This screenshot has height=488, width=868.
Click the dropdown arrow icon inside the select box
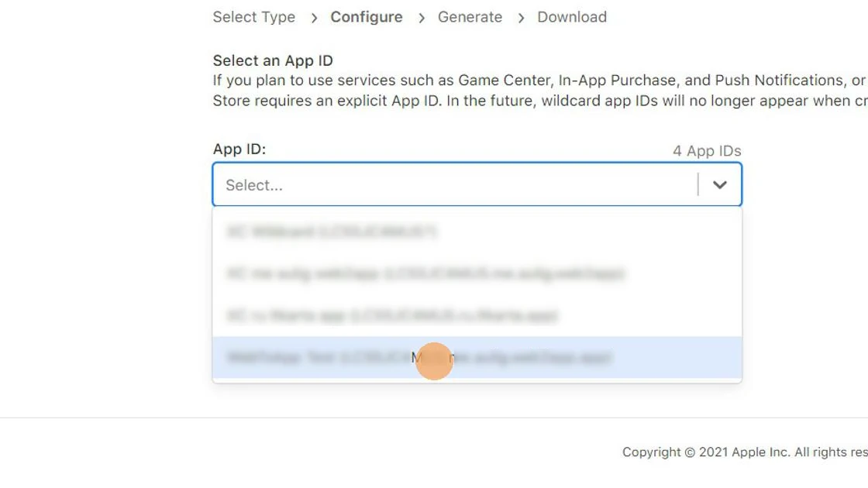pos(720,184)
